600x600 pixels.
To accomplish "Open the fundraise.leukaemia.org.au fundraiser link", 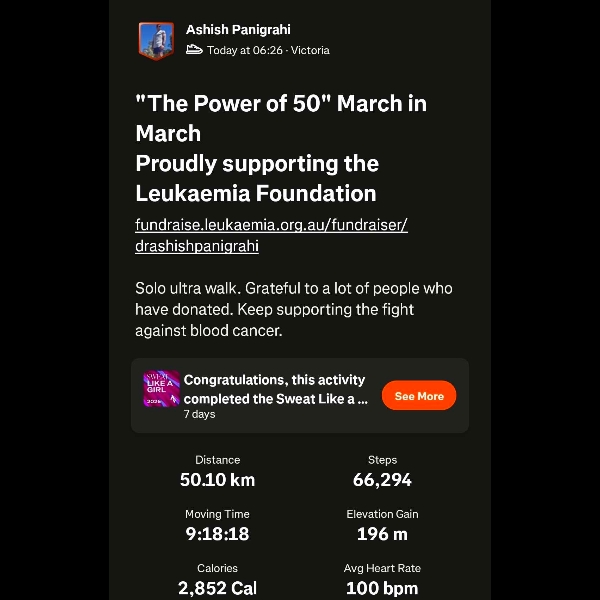I will coord(271,235).
